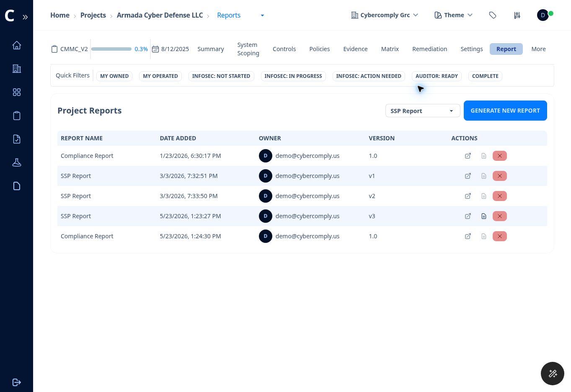This screenshot has height=392, width=571.
Task: Delete SSP Report v2
Action: click(500, 196)
